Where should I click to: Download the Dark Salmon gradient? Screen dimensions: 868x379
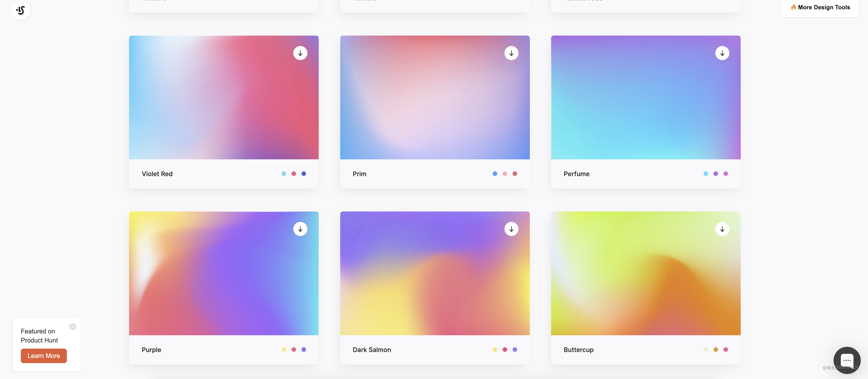[x=511, y=229]
